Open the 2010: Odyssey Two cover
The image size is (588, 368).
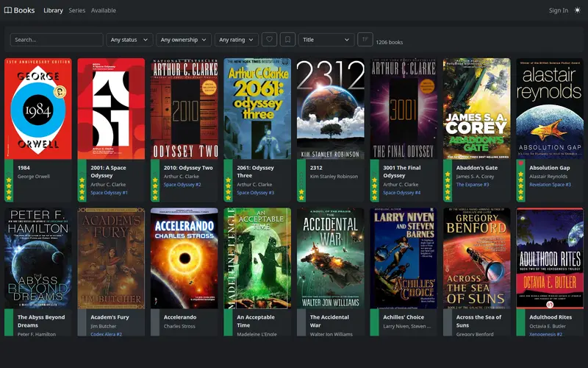(x=184, y=108)
